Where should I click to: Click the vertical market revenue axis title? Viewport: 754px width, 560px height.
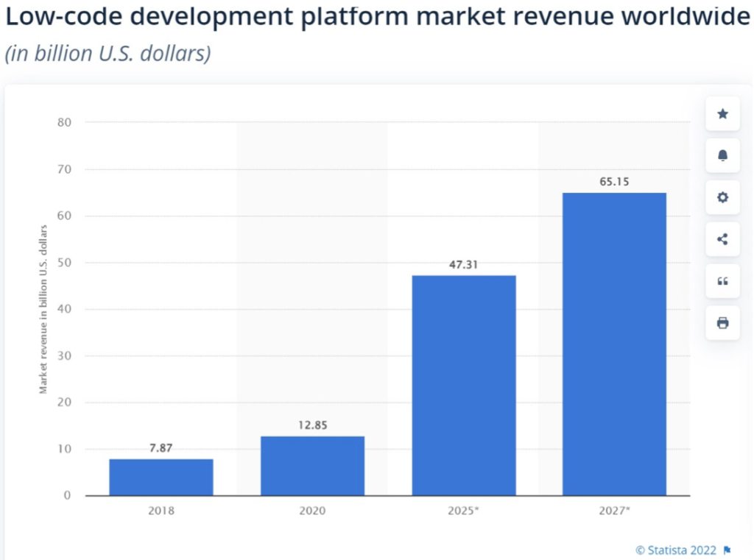(43, 309)
